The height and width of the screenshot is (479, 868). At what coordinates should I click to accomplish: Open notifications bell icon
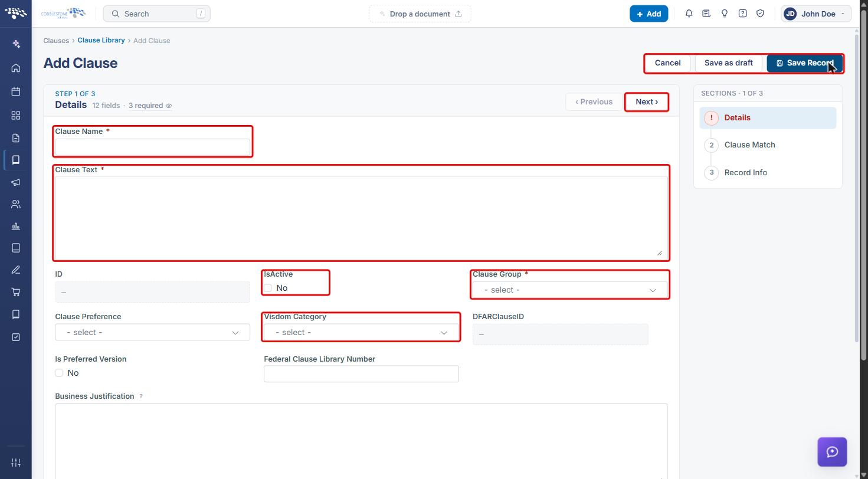point(689,14)
